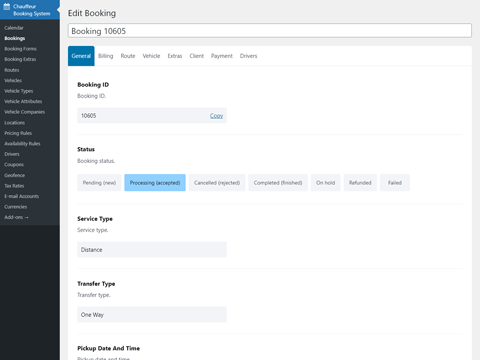The width and height of the screenshot is (480, 360).
Task: Open Tax Rates page
Action: (x=14, y=186)
